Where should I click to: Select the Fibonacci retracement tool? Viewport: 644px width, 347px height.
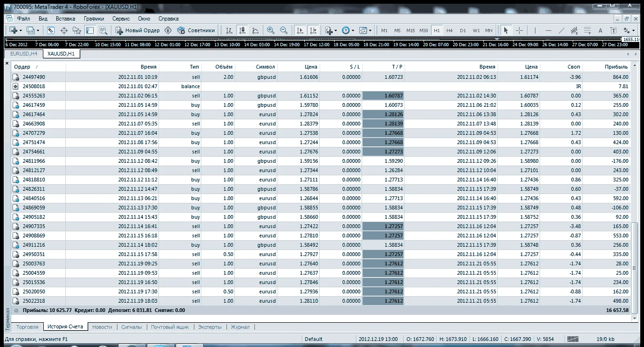pyautogui.click(x=587, y=30)
